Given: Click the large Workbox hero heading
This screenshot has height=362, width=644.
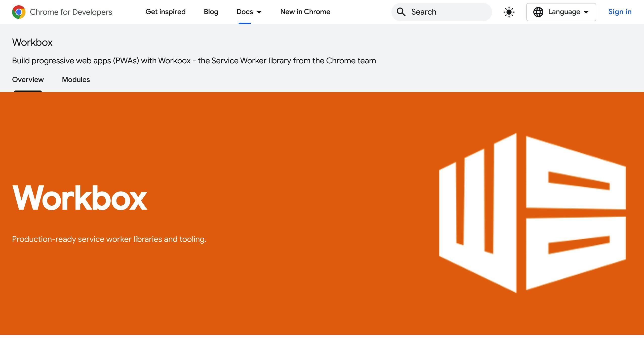Looking at the screenshot, I should pyautogui.click(x=79, y=198).
